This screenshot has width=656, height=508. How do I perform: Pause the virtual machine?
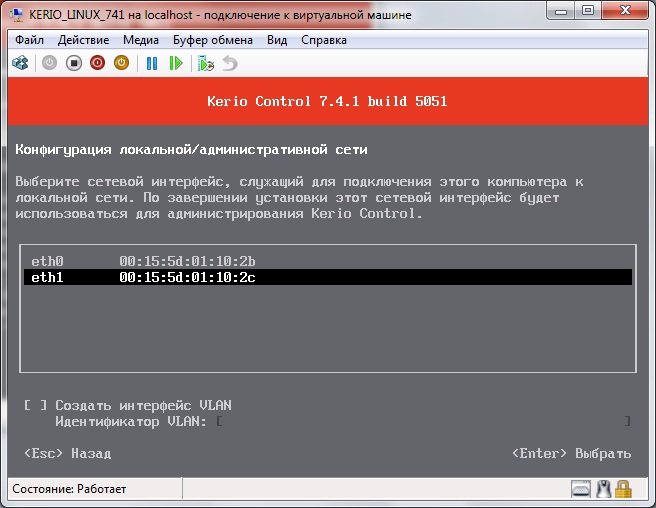point(152,64)
